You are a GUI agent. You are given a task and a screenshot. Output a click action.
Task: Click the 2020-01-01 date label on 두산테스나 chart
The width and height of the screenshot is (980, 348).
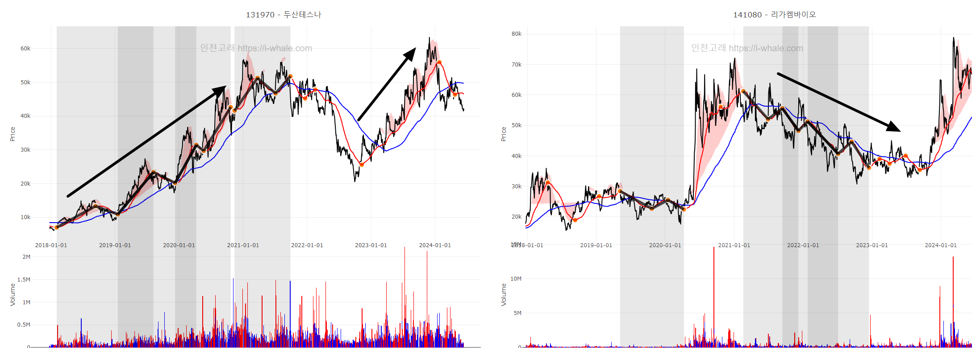179,245
